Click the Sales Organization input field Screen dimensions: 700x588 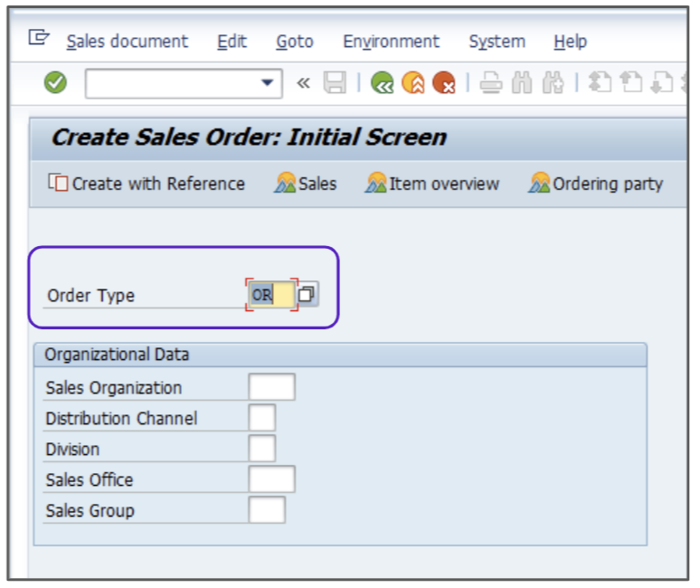(271, 387)
